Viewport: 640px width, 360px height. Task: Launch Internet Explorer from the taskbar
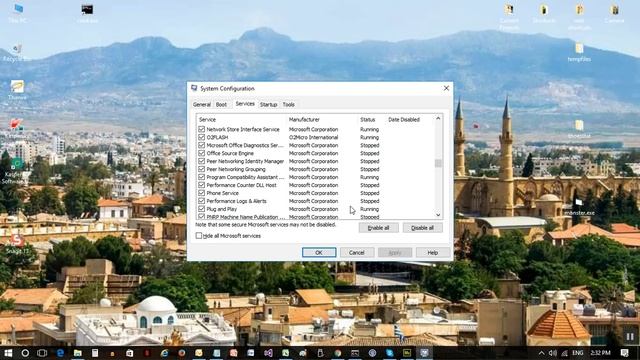(164, 353)
